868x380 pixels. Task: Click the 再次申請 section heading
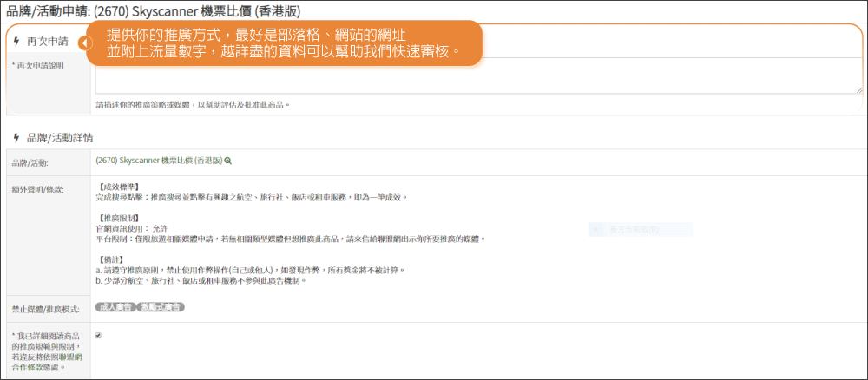click(48, 42)
